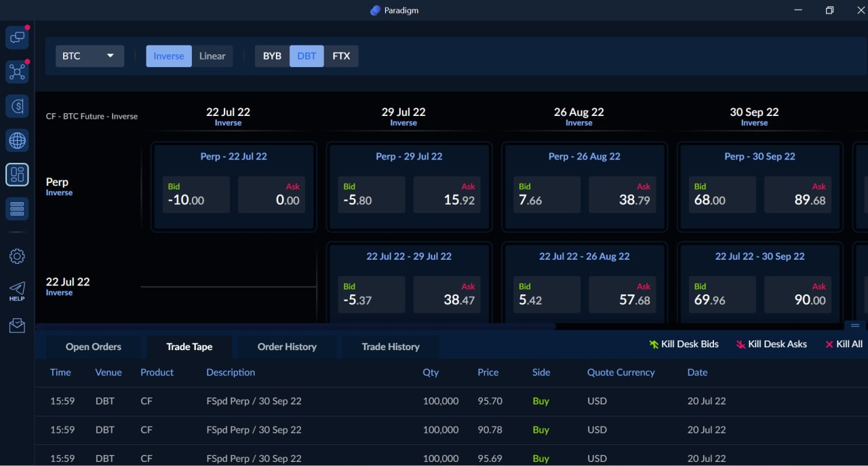Click the Kill All button
This screenshot has width=868, height=466.
pyautogui.click(x=844, y=344)
